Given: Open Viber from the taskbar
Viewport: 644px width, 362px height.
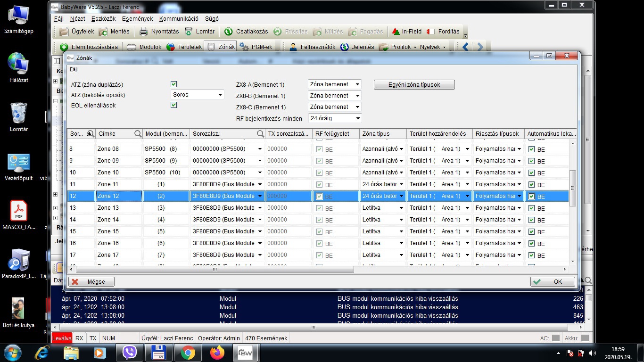Looking at the screenshot, I should (129, 353).
